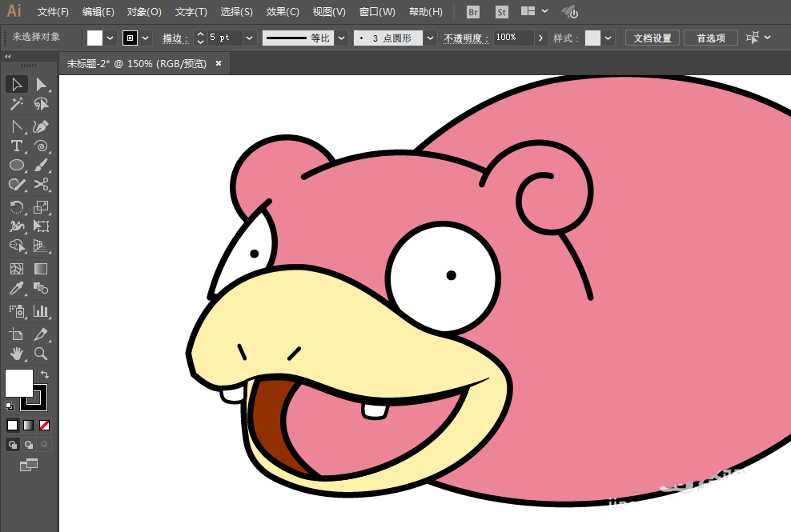The width and height of the screenshot is (791, 532).
Task: Select the Shape Builder tool
Action: 17,246
